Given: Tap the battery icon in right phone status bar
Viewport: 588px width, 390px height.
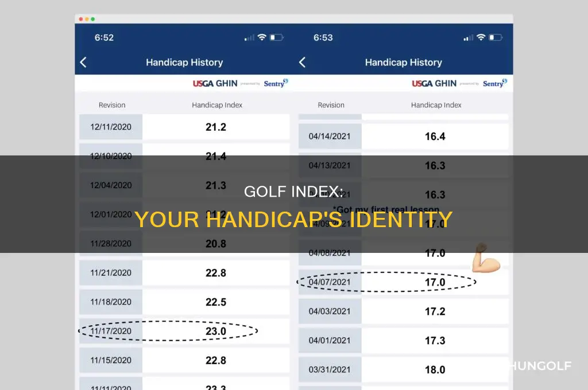Looking at the screenshot, I should (x=496, y=37).
